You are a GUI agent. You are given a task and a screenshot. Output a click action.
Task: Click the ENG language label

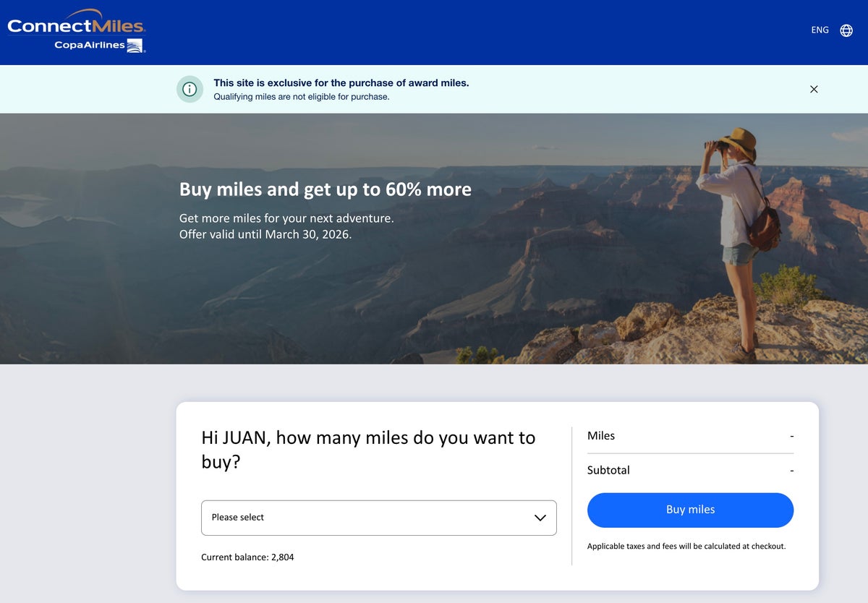click(x=820, y=30)
